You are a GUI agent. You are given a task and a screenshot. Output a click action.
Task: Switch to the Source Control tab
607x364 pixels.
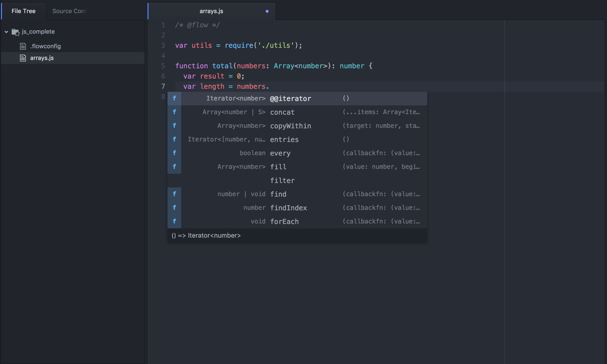[69, 11]
